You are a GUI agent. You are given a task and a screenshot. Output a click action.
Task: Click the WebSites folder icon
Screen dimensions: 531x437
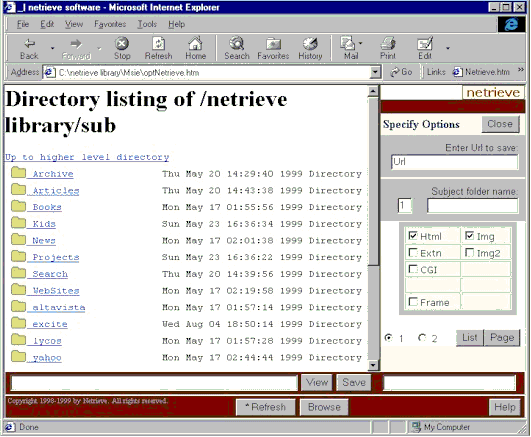(18, 289)
